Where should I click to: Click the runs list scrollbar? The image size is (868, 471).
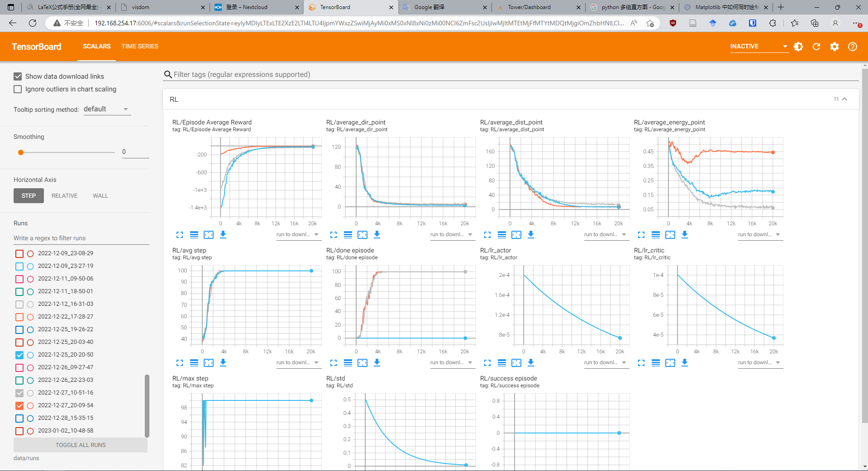pyautogui.click(x=147, y=406)
